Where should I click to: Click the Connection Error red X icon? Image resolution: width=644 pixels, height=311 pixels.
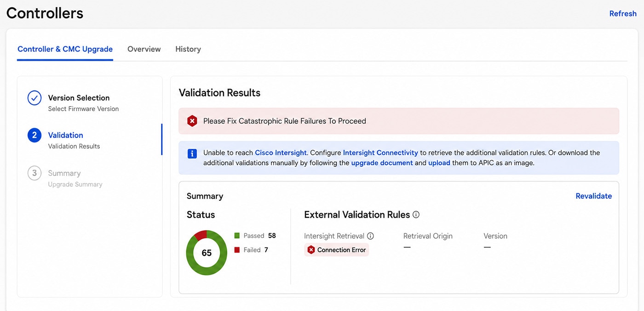311,250
